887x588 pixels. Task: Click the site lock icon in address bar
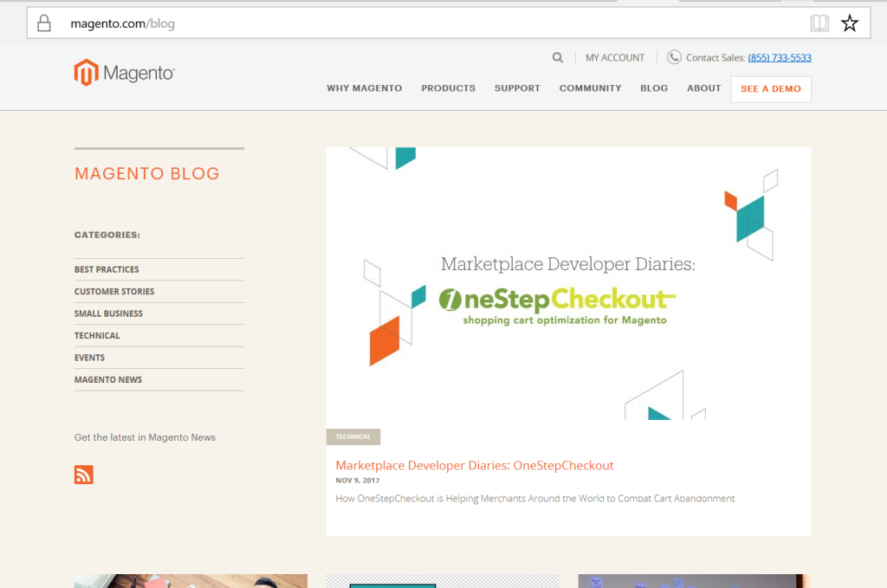43,23
